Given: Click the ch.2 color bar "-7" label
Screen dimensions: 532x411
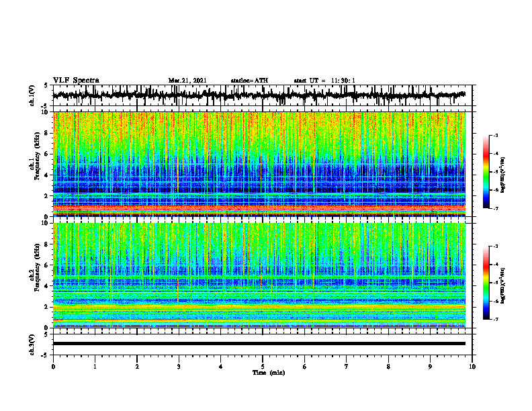Looking at the screenshot, I should 495,320.
